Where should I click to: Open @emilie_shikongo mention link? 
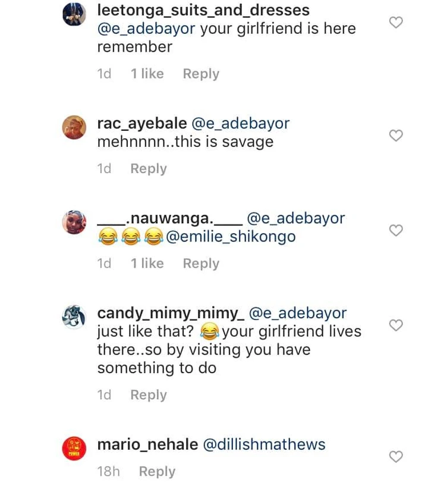pos(231,237)
